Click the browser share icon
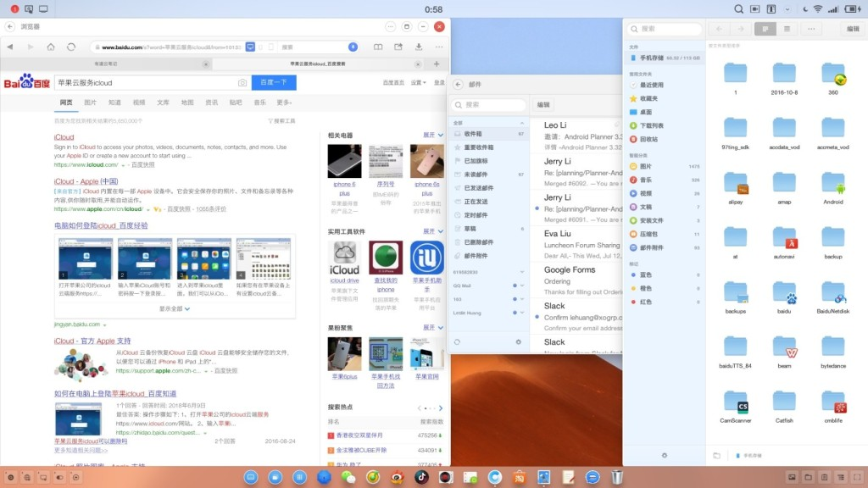Image resolution: width=868 pixels, height=488 pixels. (x=398, y=47)
